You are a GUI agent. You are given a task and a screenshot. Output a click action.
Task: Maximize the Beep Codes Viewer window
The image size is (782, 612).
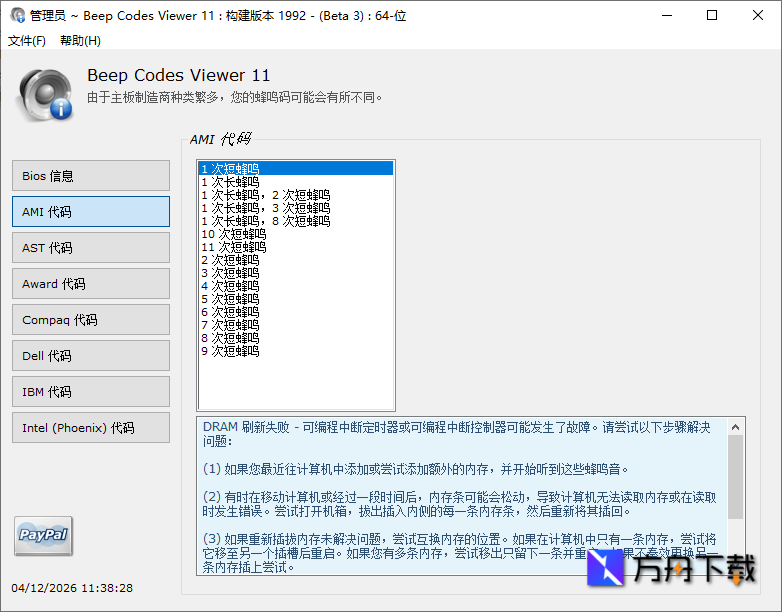click(712, 15)
